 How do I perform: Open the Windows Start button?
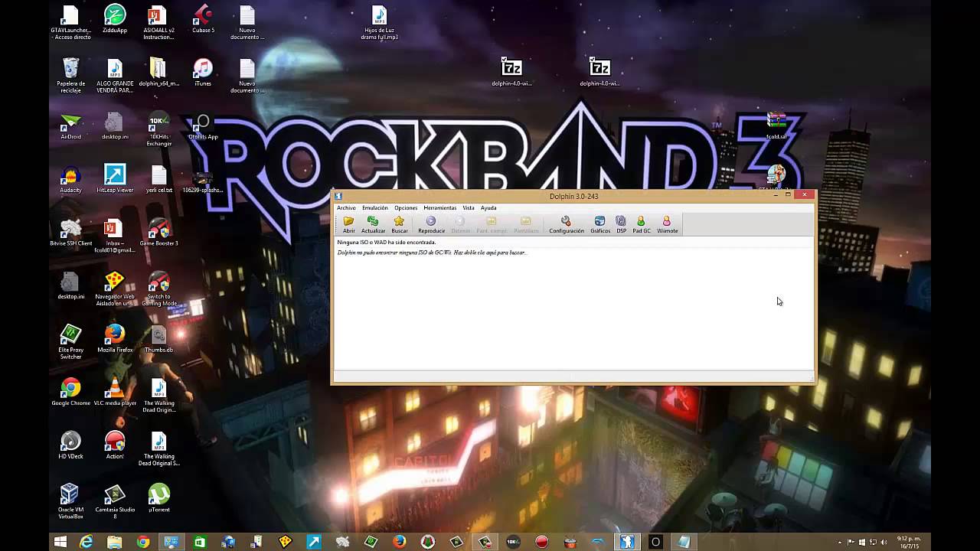point(60,542)
